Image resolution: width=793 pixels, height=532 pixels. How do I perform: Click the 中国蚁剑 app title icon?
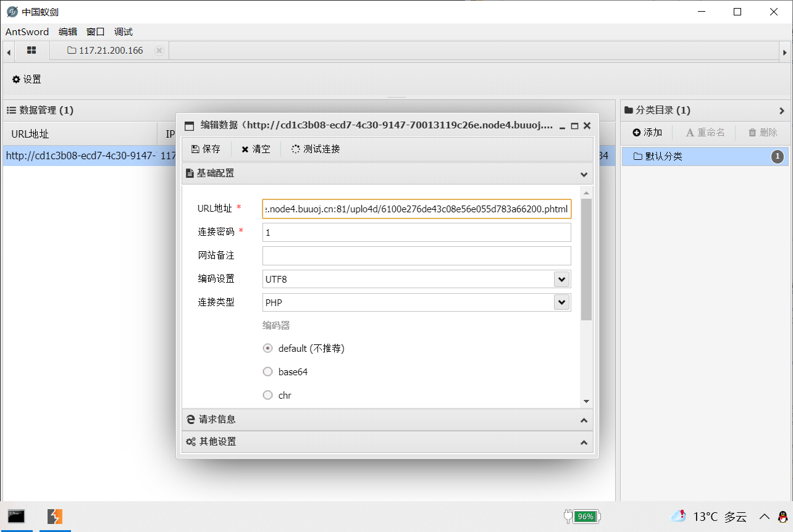tap(12, 12)
